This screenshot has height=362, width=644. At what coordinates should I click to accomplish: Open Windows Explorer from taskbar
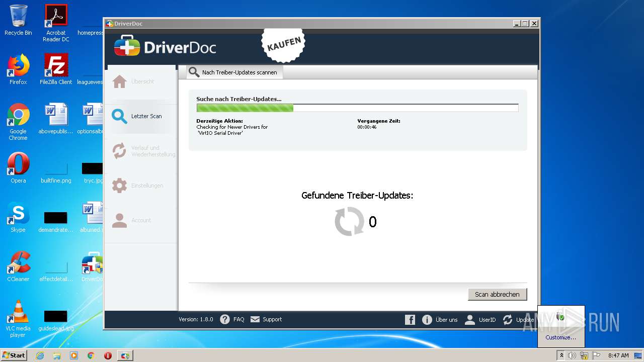(x=57, y=355)
